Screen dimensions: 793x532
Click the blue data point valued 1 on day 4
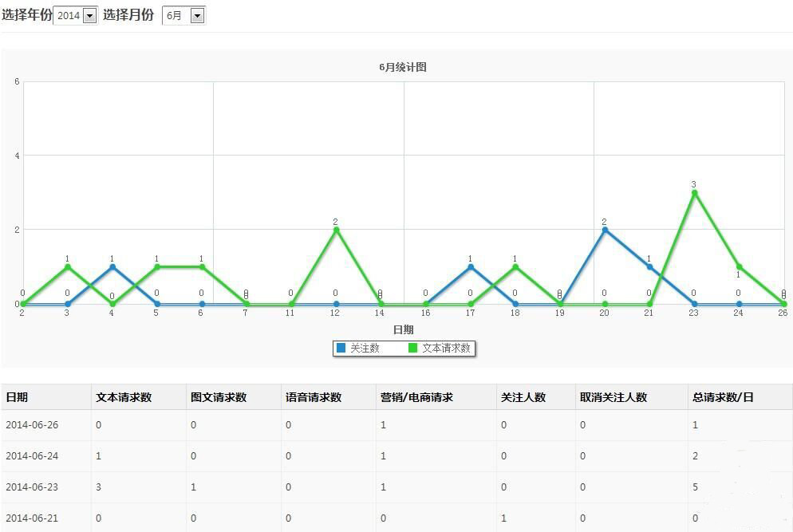(x=112, y=266)
